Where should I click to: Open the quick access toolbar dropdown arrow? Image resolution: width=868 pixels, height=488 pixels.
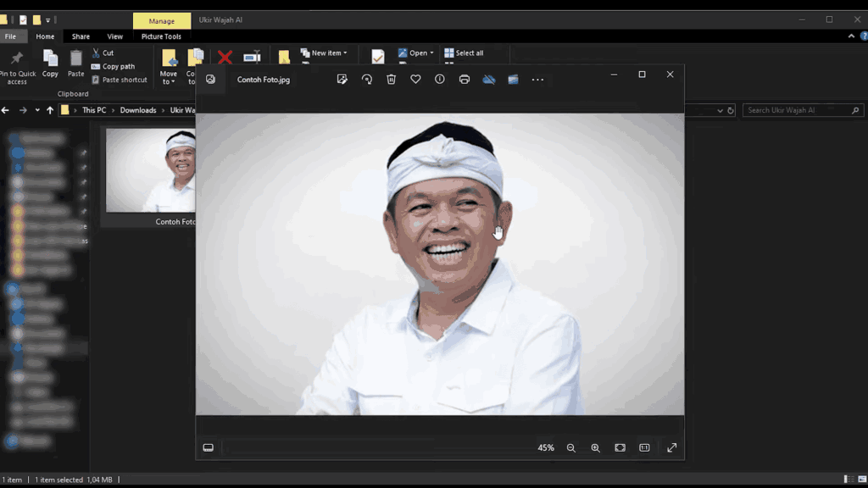(x=48, y=20)
